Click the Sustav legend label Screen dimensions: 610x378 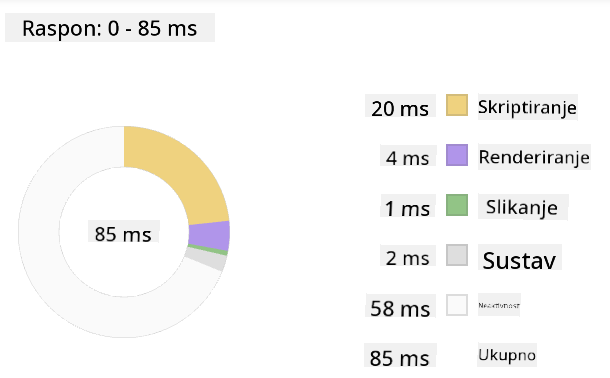pyautogui.click(x=519, y=260)
